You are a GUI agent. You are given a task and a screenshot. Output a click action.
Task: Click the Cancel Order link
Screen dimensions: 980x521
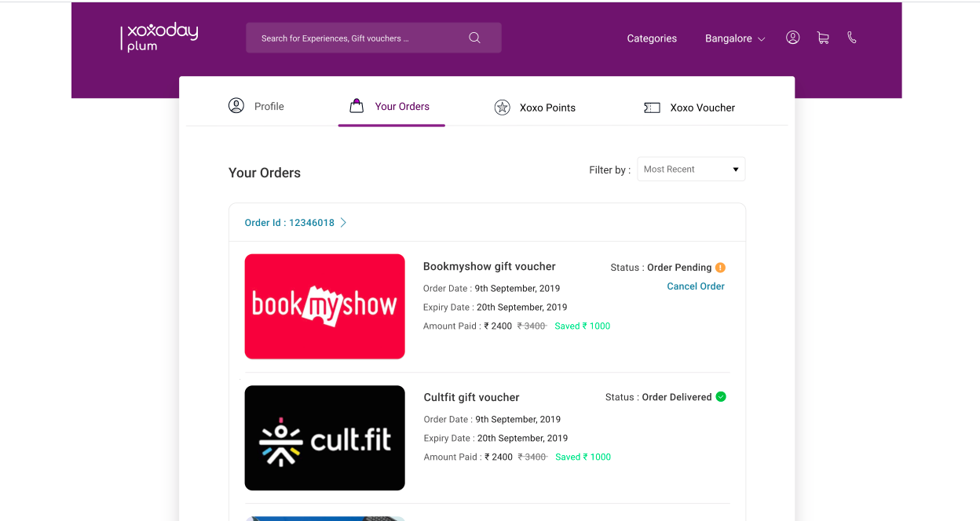(696, 286)
